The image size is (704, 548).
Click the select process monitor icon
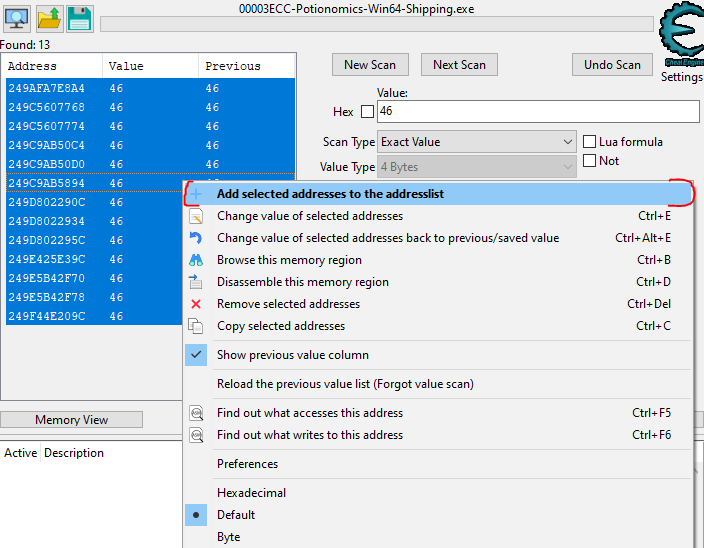click(x=17, y=18)
